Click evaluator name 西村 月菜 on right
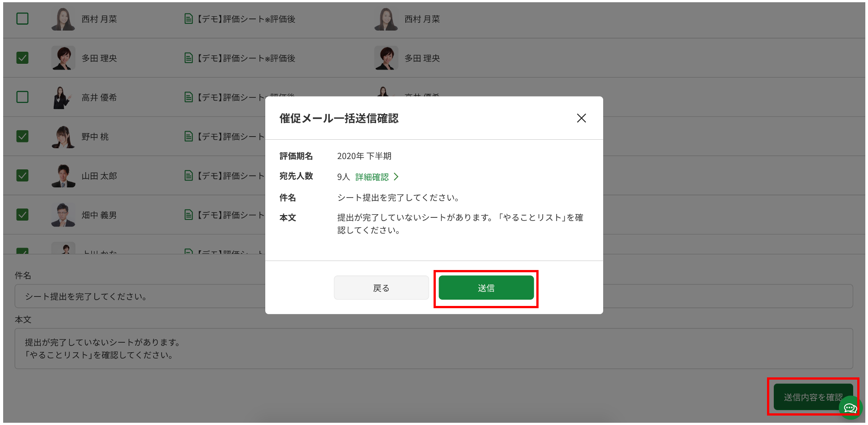 coord(422,19)
